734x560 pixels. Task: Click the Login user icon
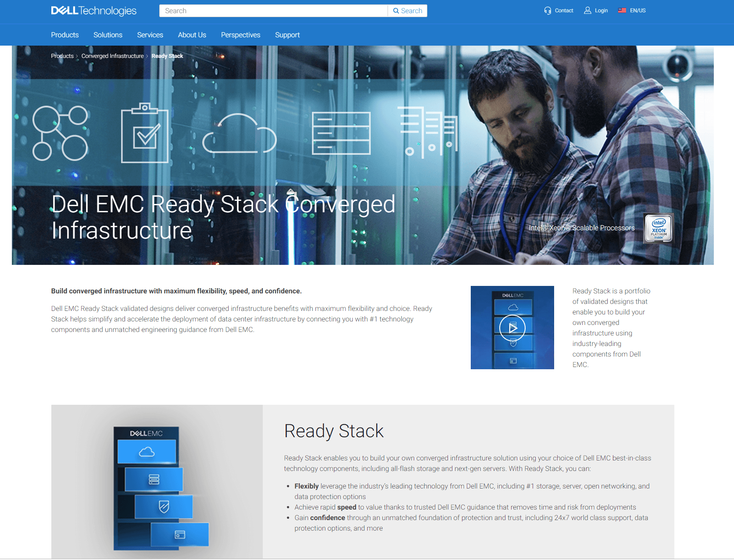[587, 11]
